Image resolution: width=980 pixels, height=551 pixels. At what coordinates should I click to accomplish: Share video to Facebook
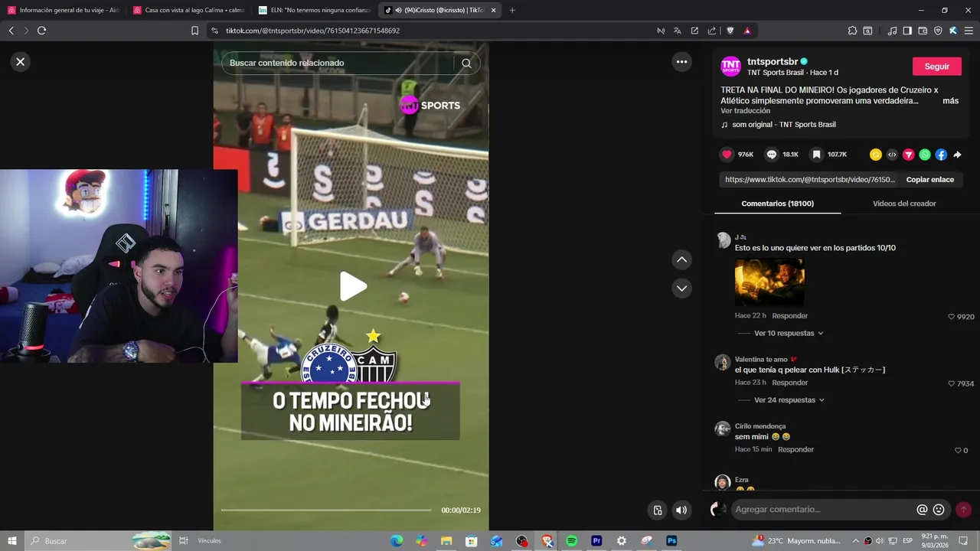point(941,155)
